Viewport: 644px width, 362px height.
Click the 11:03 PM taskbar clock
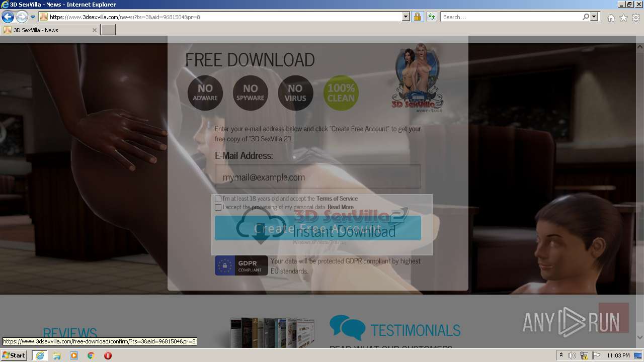tap(618, 355)
